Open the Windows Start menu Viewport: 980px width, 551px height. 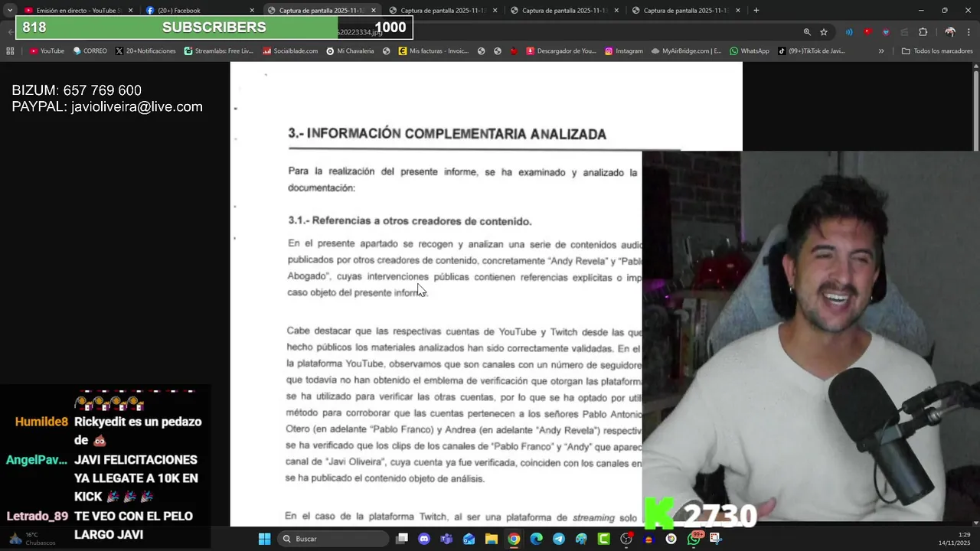264,539
